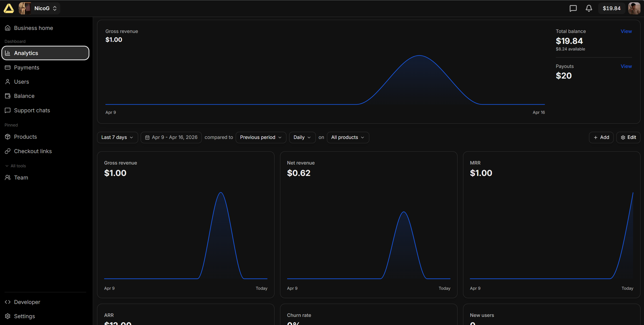This screenshot has width=644, height=325.
Task: Open user profile avatar at top right
Action: tap(634, 8)
